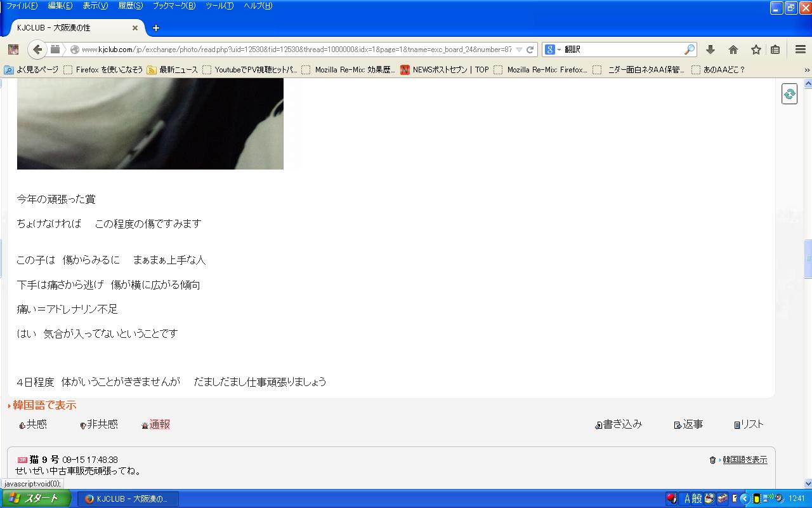Click the magnifier search icon in search box

pyautogui.click(x=689, y=50)
